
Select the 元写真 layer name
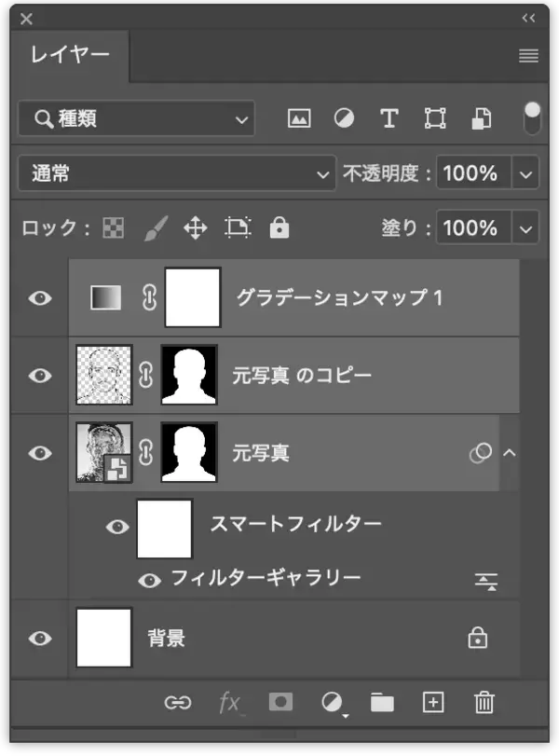pyautogui.click(x=261, y=453)
